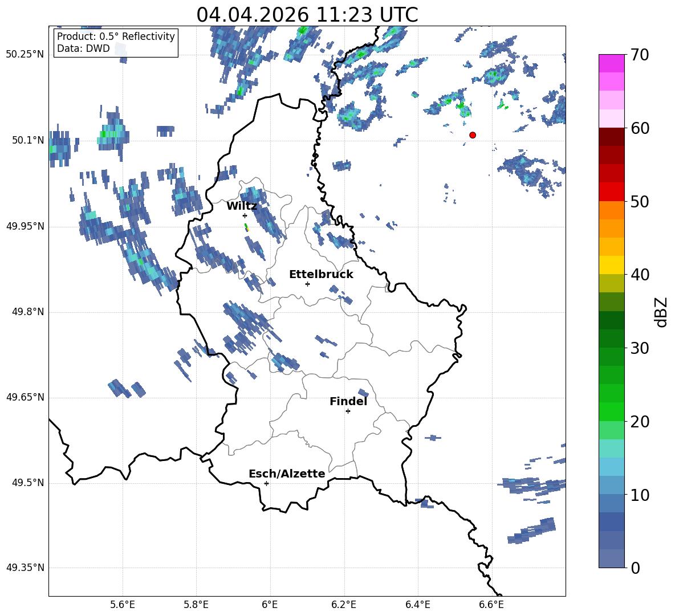Click the Wiltz label text
The width and height of the screenshot is (675, 616).
pos(242,206)
